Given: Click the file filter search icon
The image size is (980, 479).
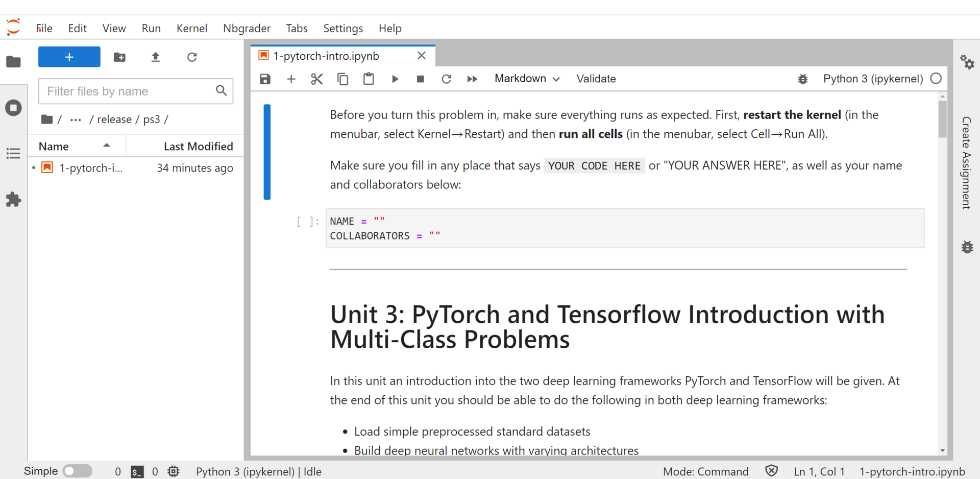Looking at the screenshot, I should 221,90.
